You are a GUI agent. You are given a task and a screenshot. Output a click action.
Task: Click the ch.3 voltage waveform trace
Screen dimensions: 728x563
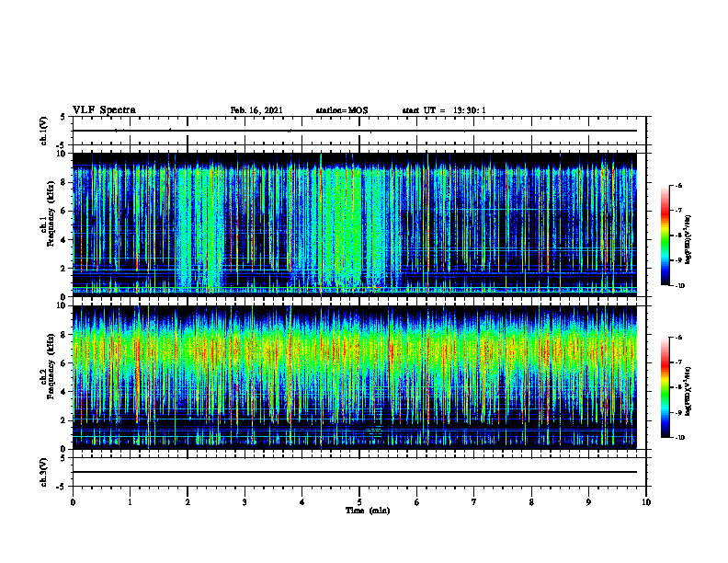pos(355,472)
